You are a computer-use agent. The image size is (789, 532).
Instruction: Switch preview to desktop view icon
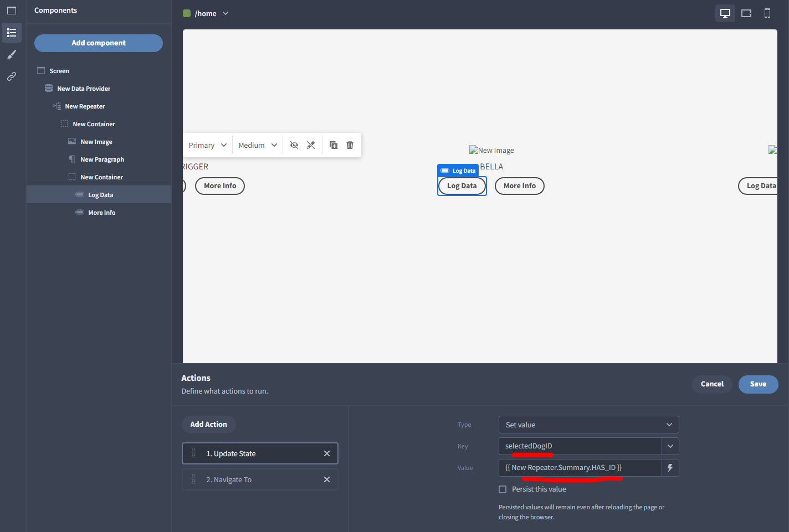[x=725, y=13]
